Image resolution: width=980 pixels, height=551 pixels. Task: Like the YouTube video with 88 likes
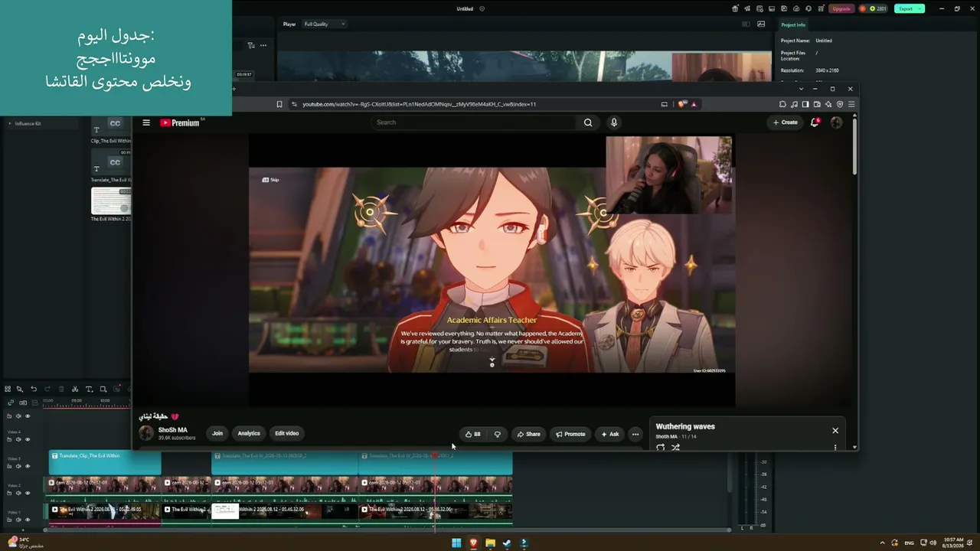click(473, 434)
